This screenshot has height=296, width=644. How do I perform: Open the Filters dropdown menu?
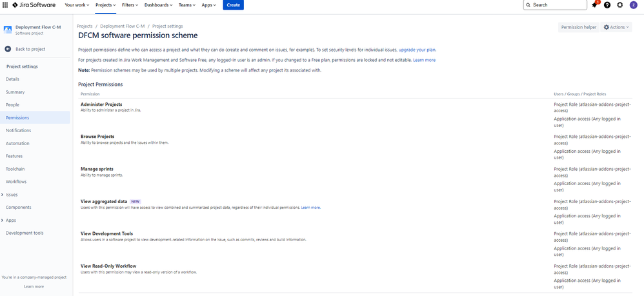coord(130,5)
